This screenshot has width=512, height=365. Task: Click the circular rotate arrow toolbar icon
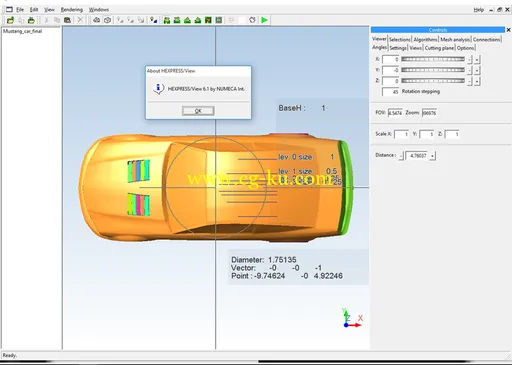pos(252,20)
